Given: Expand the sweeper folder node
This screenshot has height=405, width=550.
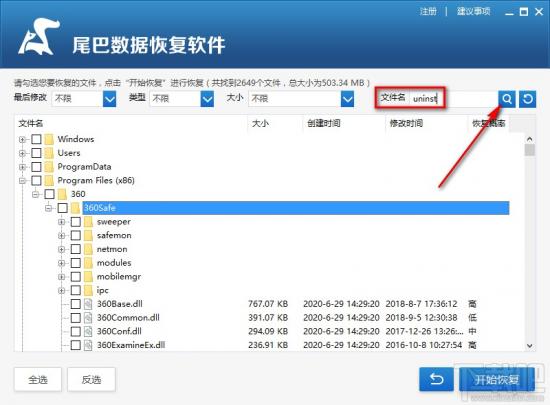Looking at the screenshot, I should (x=62, y=222).
